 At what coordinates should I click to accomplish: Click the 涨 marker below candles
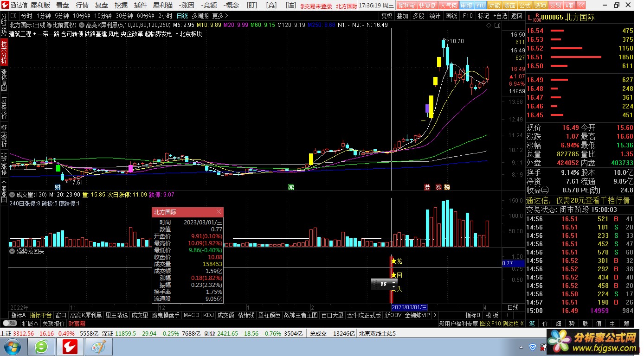pos(438,187)
